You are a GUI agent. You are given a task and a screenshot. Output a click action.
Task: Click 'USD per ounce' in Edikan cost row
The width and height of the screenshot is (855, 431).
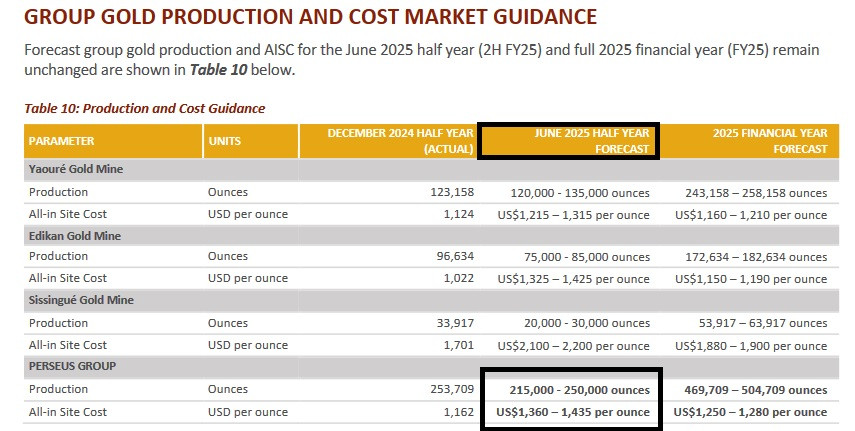[x=248, y=278]
